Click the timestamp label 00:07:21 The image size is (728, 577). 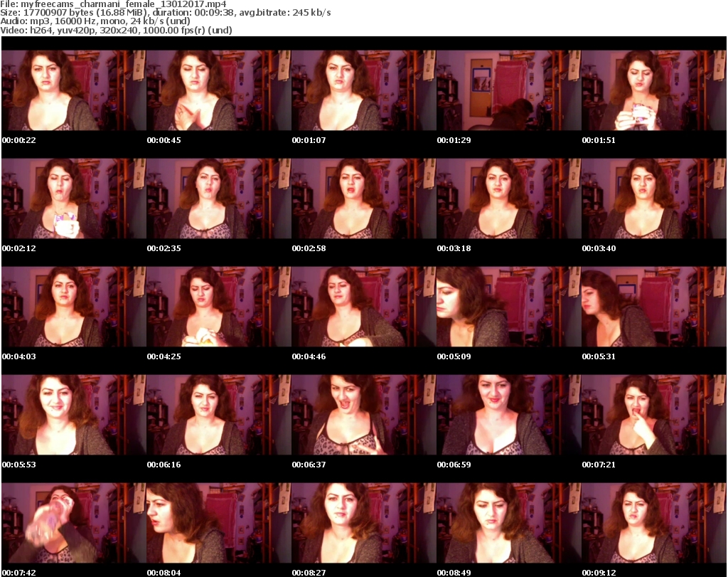click(x=599, y=465)
